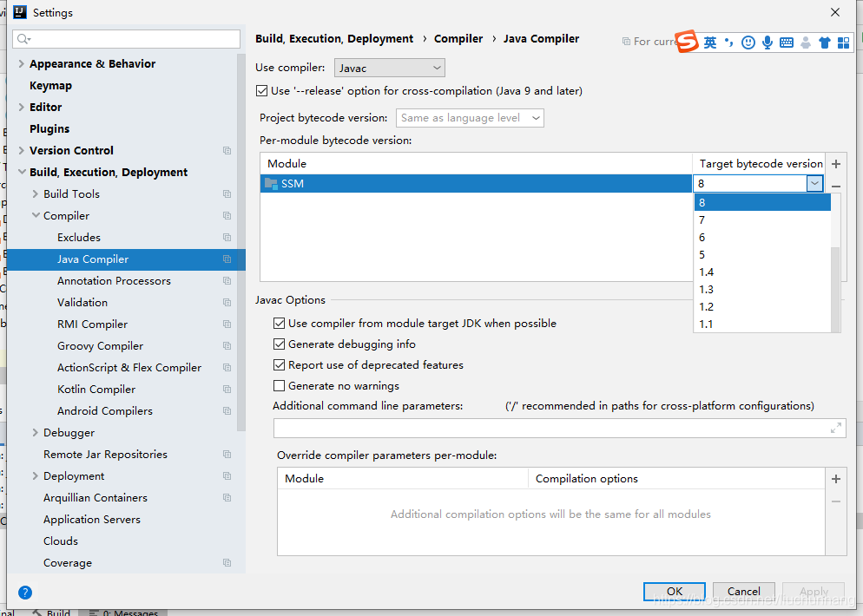Collapse Build, Execution, Deployment section
The image size is (863, 616).
click(x=22, y=172)
